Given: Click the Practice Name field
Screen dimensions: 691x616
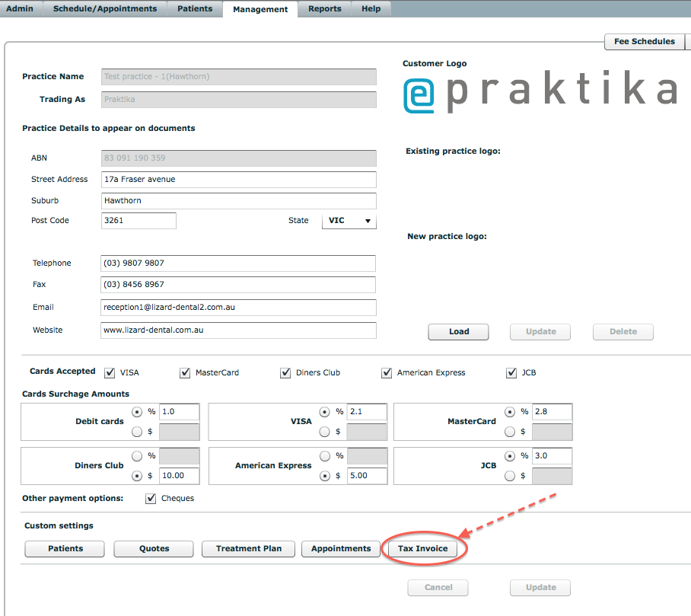Looking at the screenshot, I should [239, 77].
